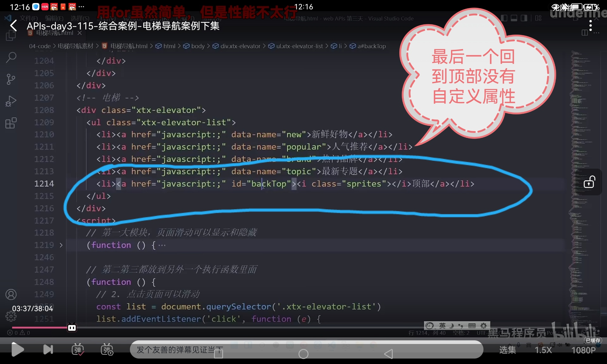Tap the back arrow next to video title
Image resolution: width=607 pixels, height=364 pixels.
point(13,26)
